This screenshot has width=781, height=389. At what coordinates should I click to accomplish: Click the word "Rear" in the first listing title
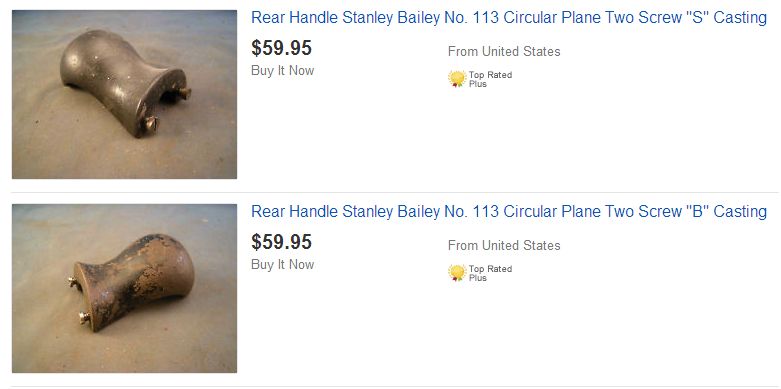tap(268, 18)
